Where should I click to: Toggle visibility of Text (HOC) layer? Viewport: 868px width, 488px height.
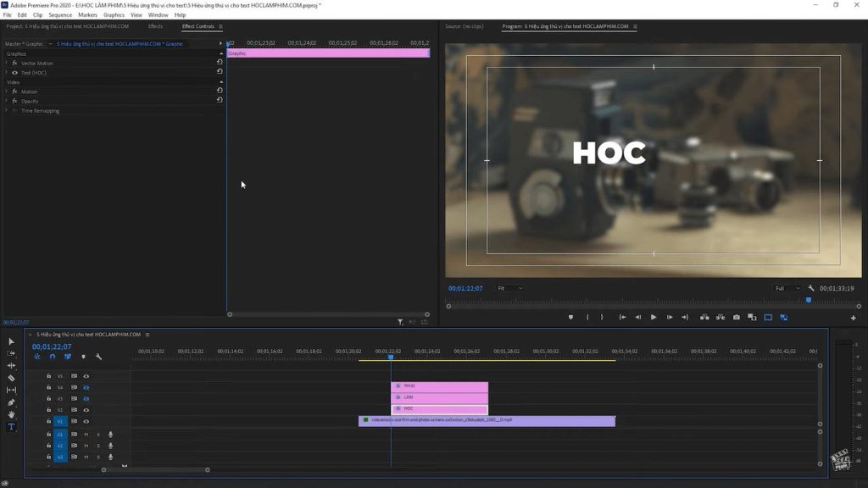(x=14, y=73)
